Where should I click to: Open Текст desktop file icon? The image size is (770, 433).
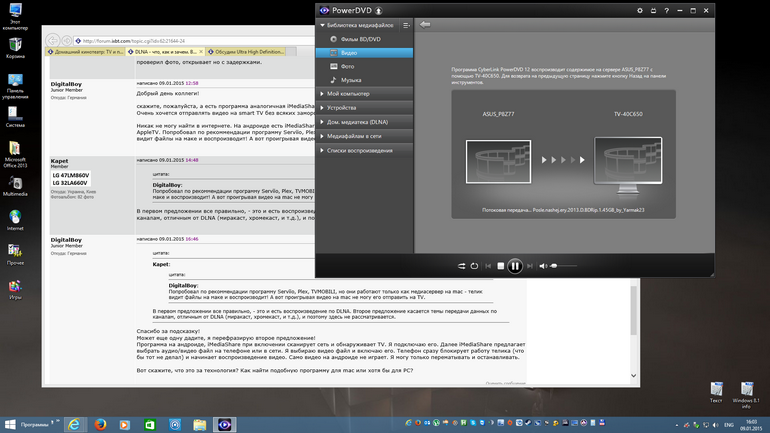(x=716, y=392)
